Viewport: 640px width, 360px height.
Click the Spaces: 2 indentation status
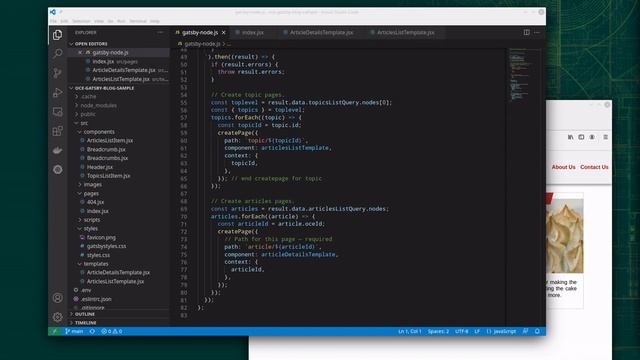coord(438,331)
